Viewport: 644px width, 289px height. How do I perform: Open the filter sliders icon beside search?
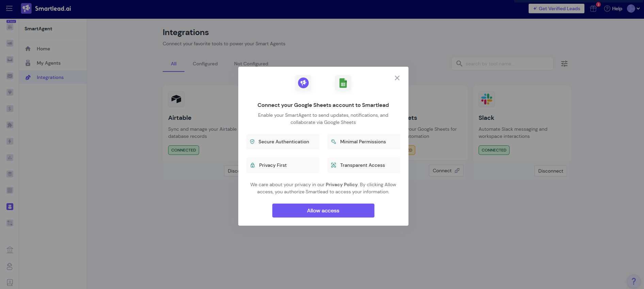click(564, 64)
